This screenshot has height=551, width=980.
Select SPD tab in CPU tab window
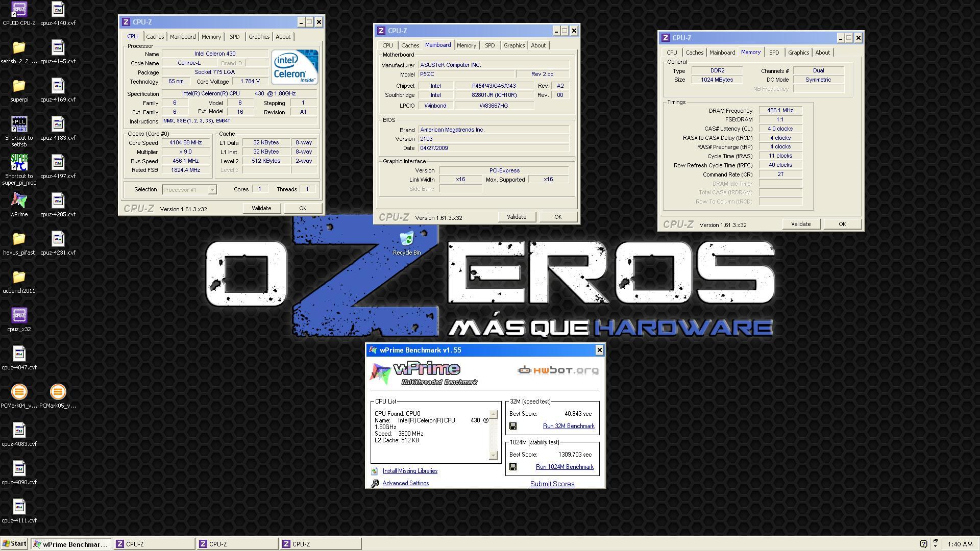(234, 37)
